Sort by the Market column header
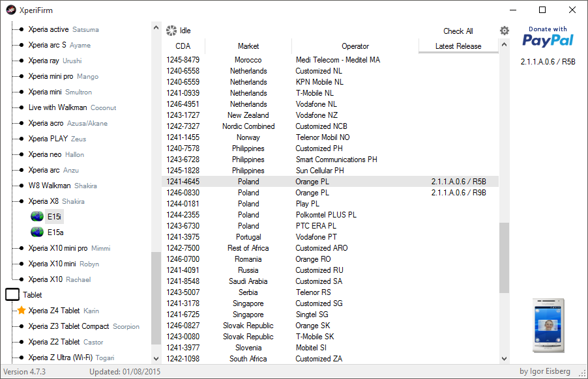This screenshot has width=588, height=379. tap(248, 46)
